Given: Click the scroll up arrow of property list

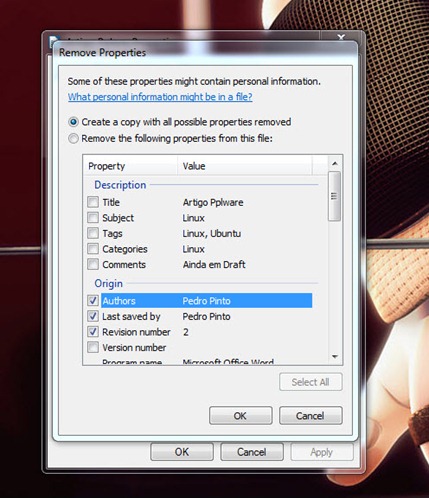Looking at the screenshot, I should (335, 163).
